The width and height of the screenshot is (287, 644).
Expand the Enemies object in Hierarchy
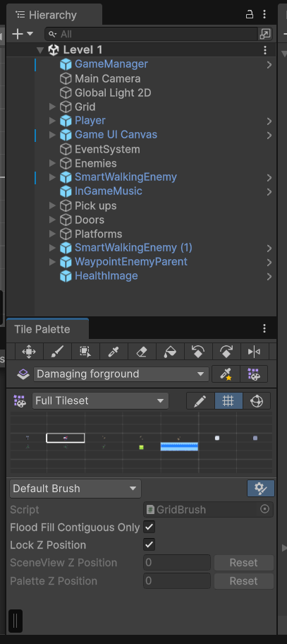pos(52,163)
